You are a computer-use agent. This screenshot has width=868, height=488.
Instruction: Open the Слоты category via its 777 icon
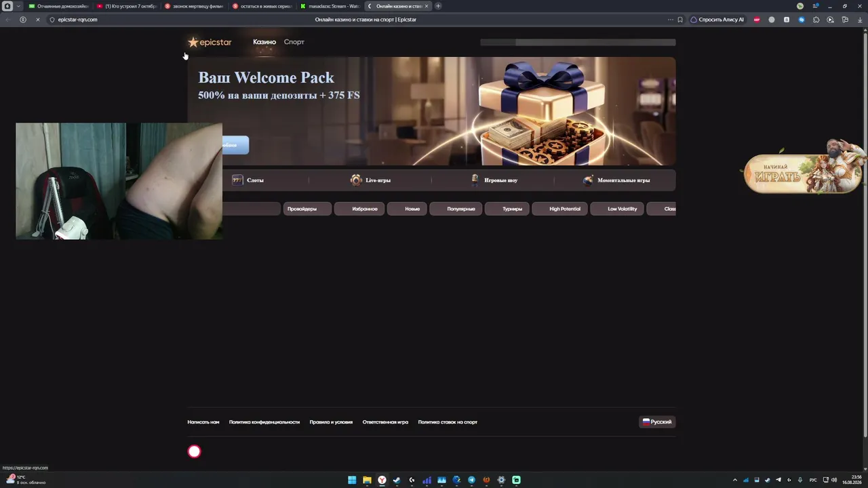coord(237,180)
